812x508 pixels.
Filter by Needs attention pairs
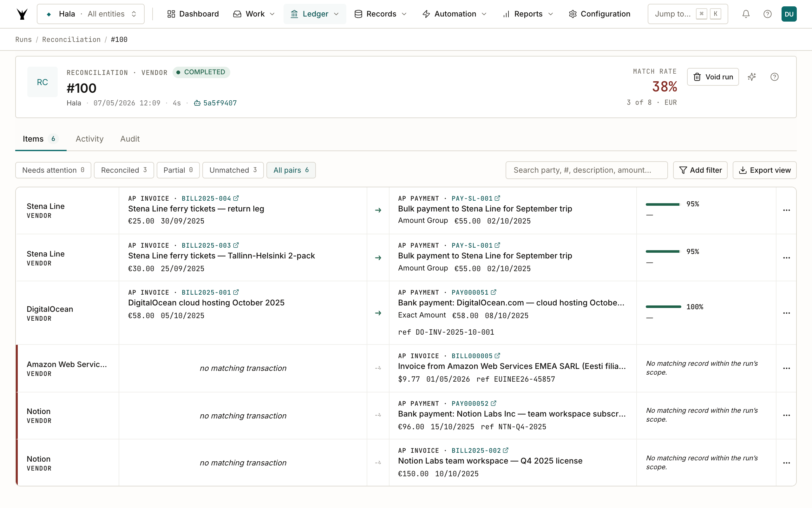(x=53, y=170)
